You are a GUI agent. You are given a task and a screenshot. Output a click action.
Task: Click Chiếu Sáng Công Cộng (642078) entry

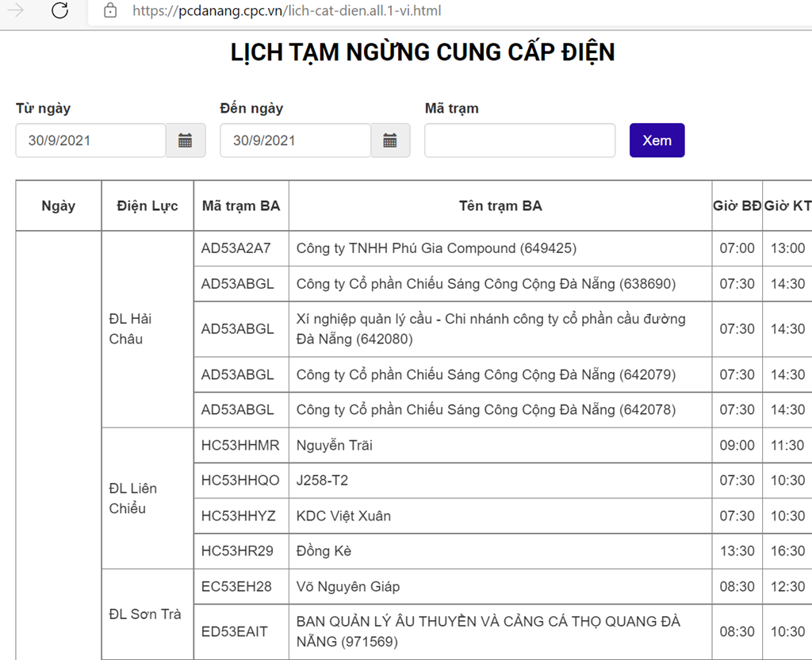(486, 410)
